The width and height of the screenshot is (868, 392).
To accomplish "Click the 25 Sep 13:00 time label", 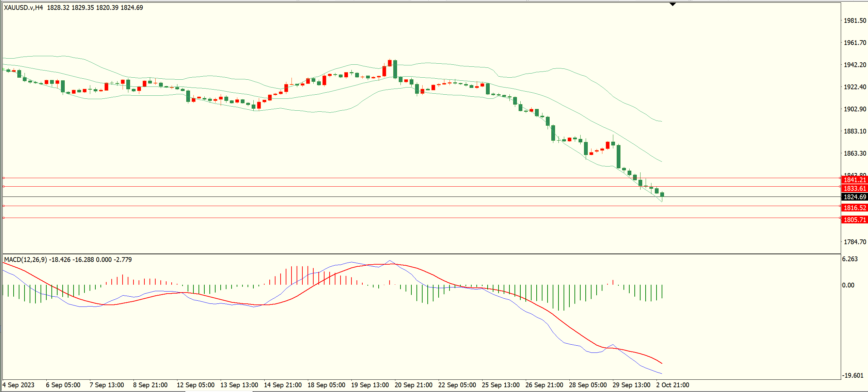I will pos(501,385).
